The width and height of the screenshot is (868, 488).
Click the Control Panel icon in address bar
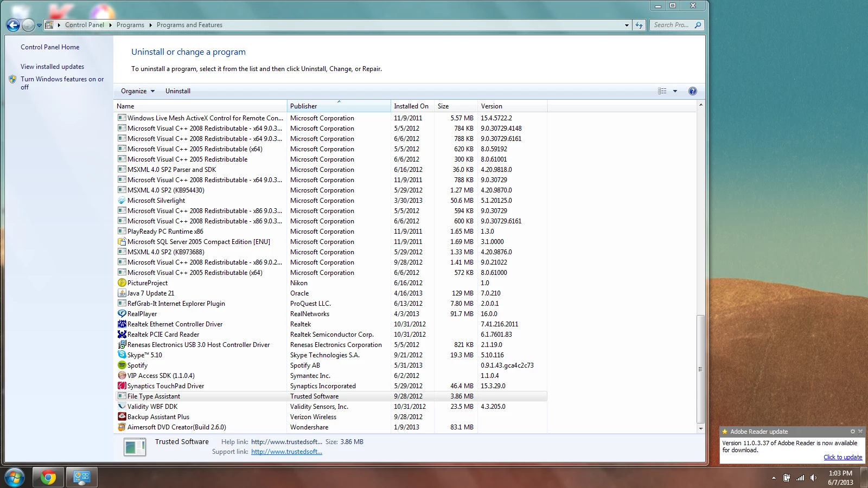pos(49,25)
